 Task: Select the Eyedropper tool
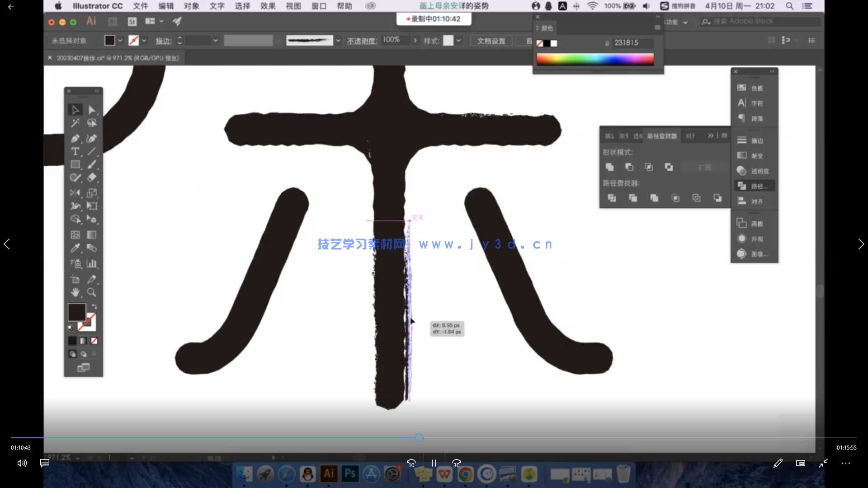(75, 248)
